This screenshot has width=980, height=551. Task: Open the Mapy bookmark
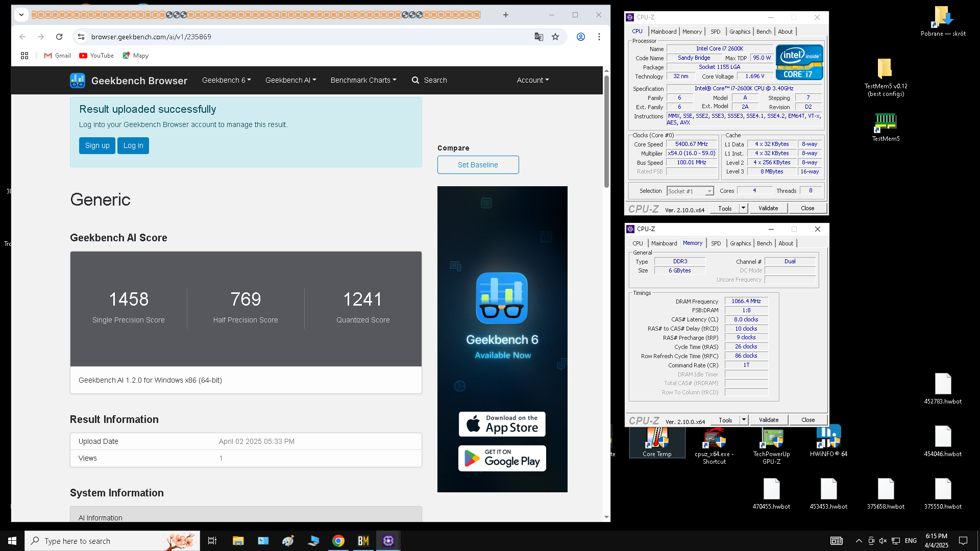[x=135, y=56]
